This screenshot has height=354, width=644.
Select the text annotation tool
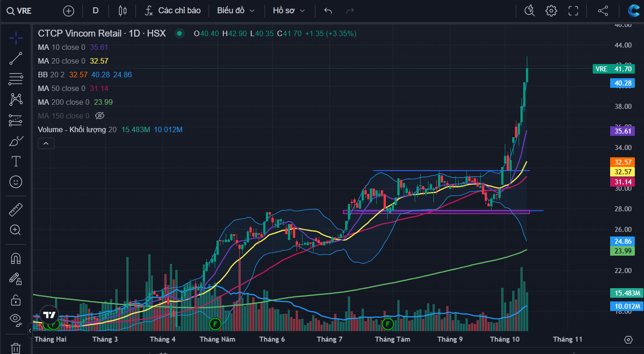click(16, 161)
